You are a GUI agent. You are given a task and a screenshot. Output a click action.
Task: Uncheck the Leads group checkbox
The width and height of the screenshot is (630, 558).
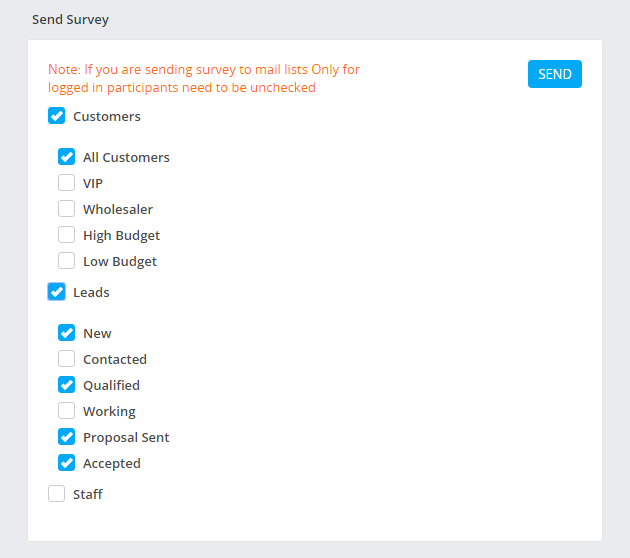pos(57,292)
